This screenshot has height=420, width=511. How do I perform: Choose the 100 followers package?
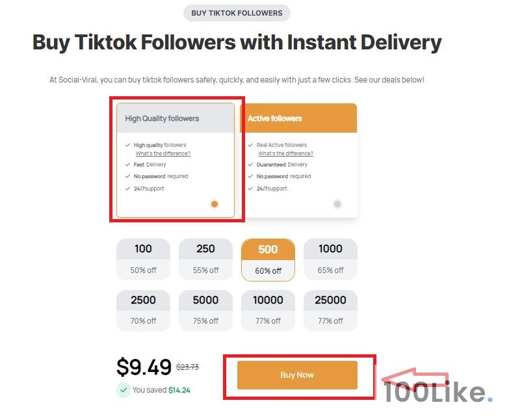143,259
